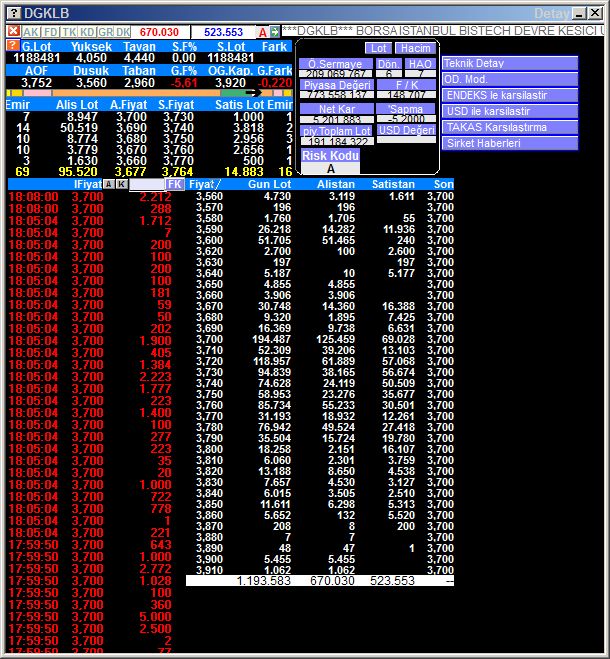Minimize the DGKLB window

579,14
